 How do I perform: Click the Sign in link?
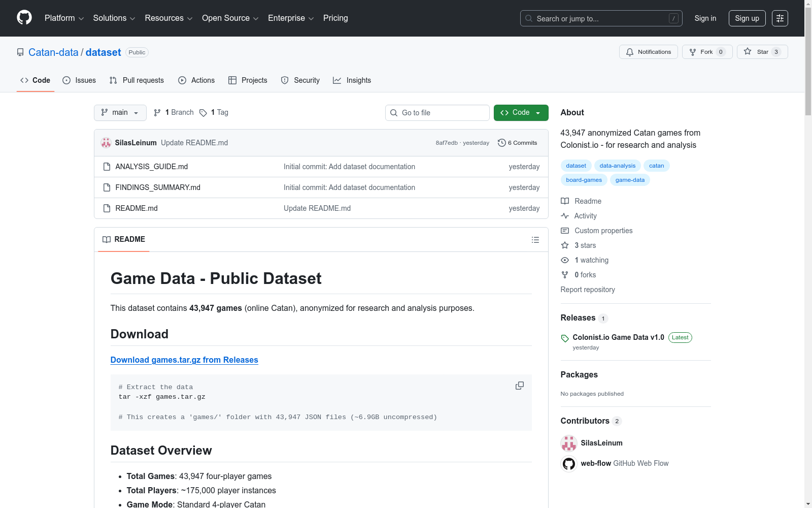coord(705,18)
